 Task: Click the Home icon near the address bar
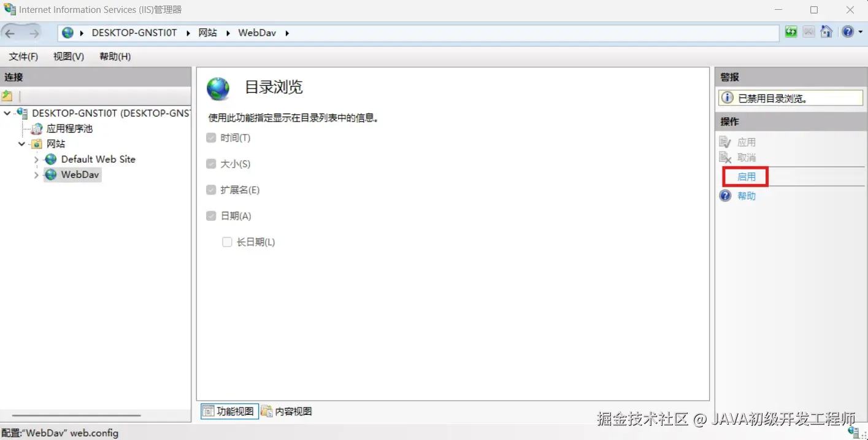[x=826, y=31]
